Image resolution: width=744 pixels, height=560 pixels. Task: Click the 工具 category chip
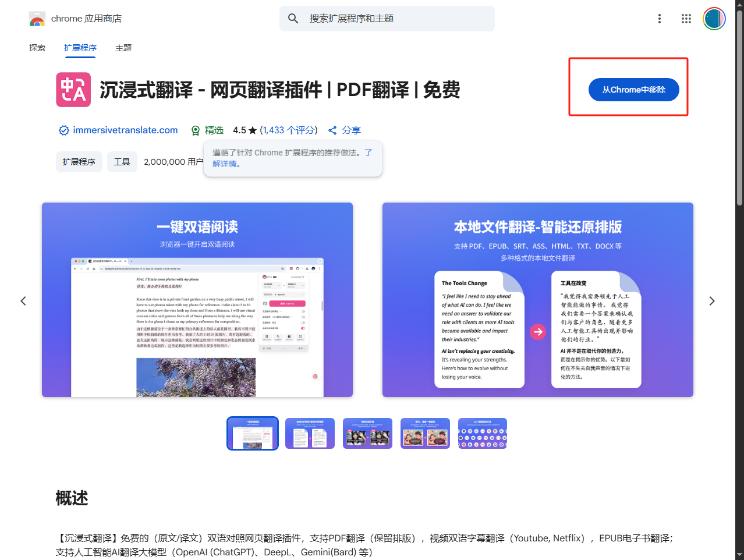coord(122,162)
